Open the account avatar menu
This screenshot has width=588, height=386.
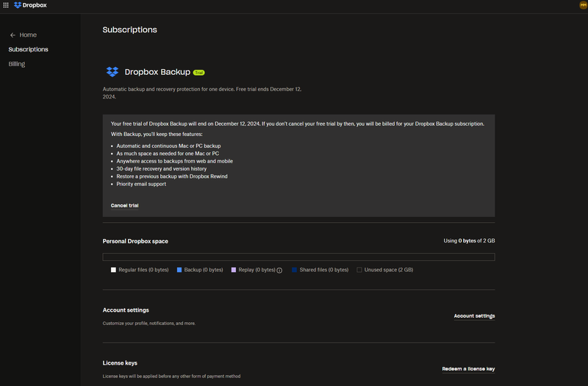tap(583, 5)
